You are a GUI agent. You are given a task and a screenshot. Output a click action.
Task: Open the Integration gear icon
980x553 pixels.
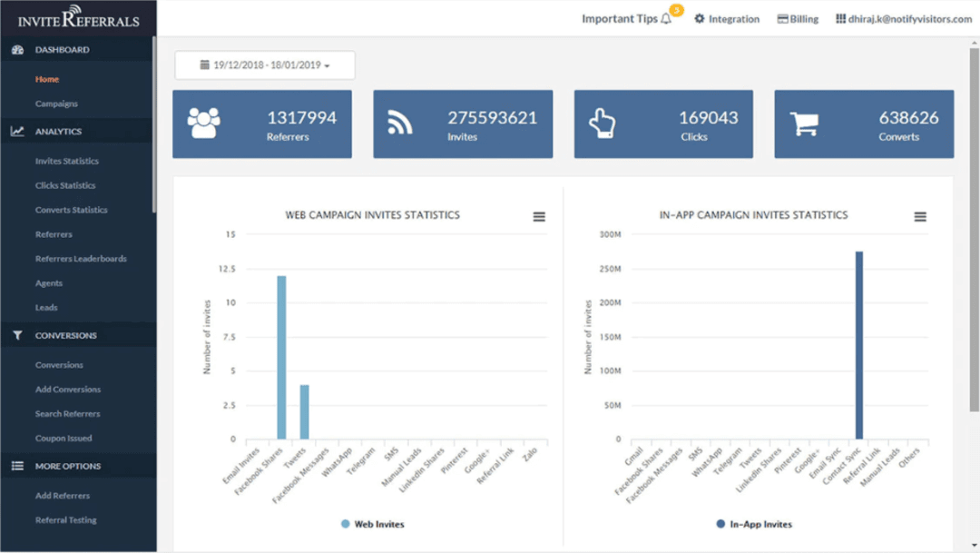(x=697, y=18)
